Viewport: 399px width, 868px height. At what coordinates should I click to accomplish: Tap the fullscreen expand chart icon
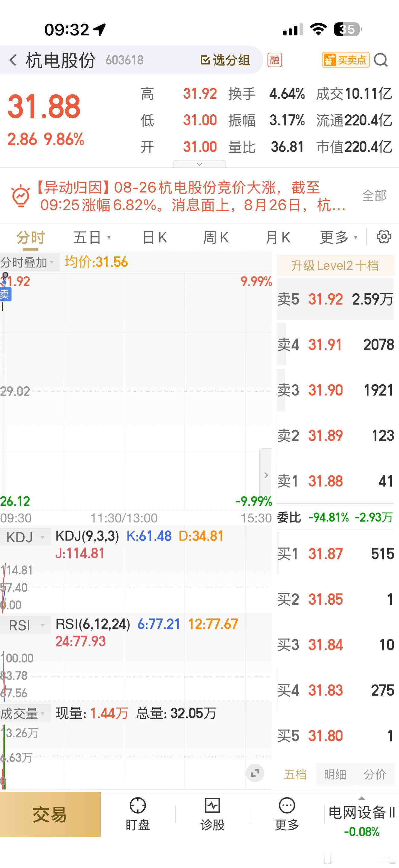click(x=255, y=773)
